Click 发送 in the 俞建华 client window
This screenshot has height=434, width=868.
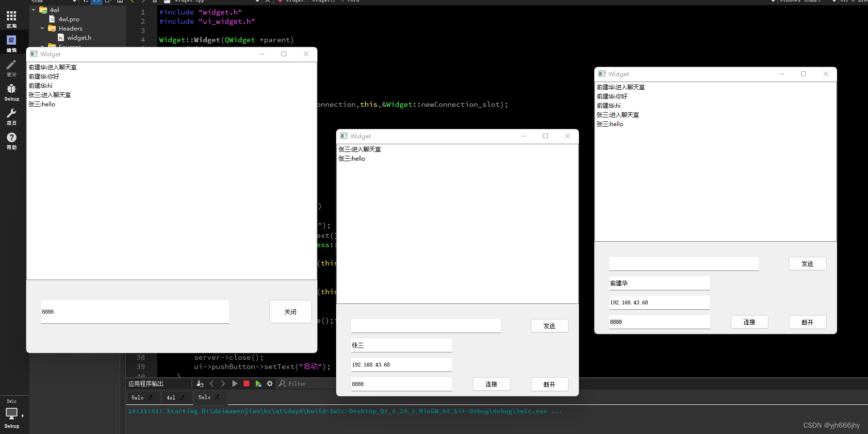pyautogui.click(x=807, y=264)
